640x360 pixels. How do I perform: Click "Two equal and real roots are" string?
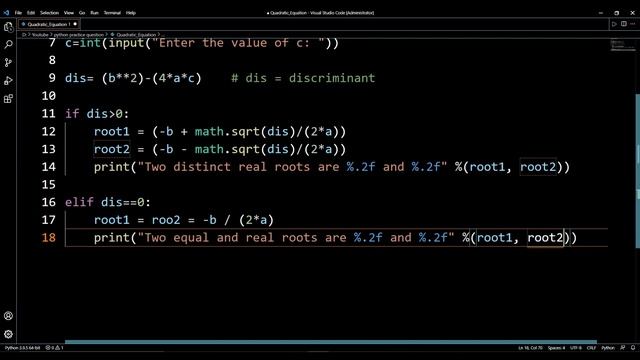point(246,238)
